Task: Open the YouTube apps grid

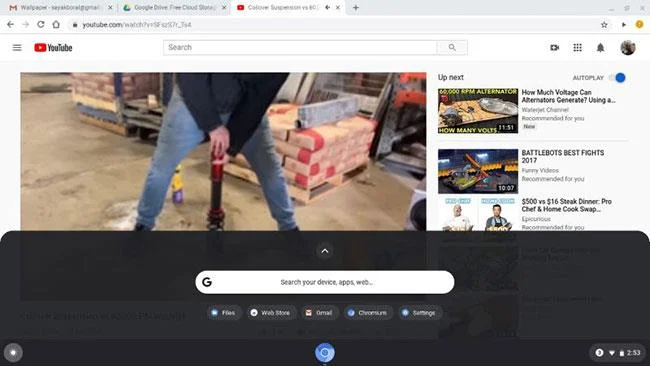Action: 577,48
